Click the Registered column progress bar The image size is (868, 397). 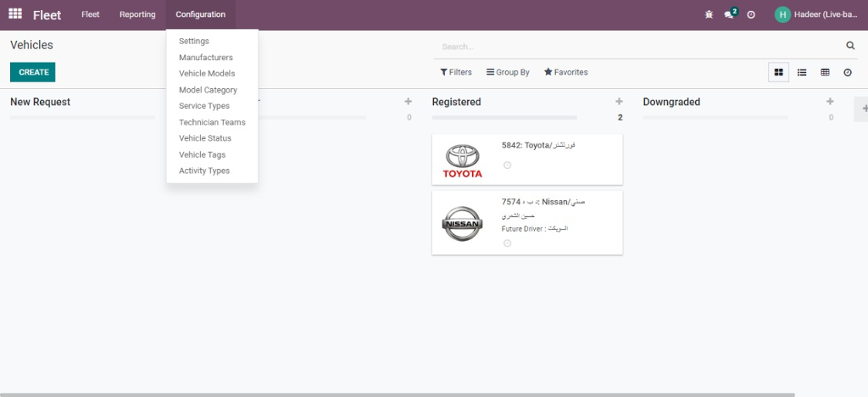click(504, 118)
